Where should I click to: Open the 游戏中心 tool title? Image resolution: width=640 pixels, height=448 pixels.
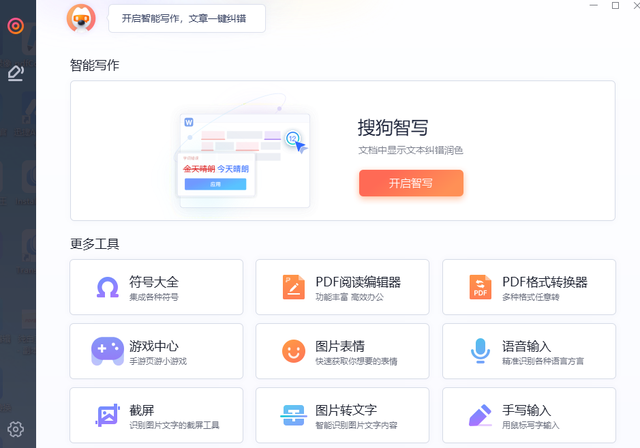click(154, 346)
